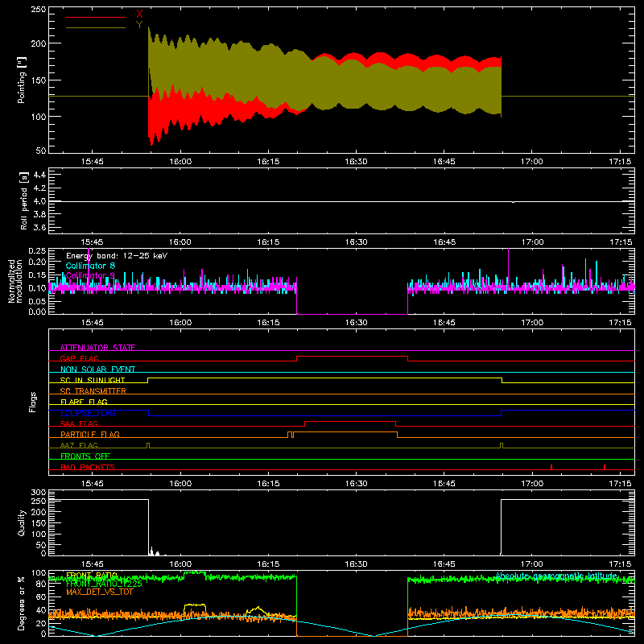Select the red 'X' legend label
Viewport: 644px width, 644px height.
tap(139, 14)
